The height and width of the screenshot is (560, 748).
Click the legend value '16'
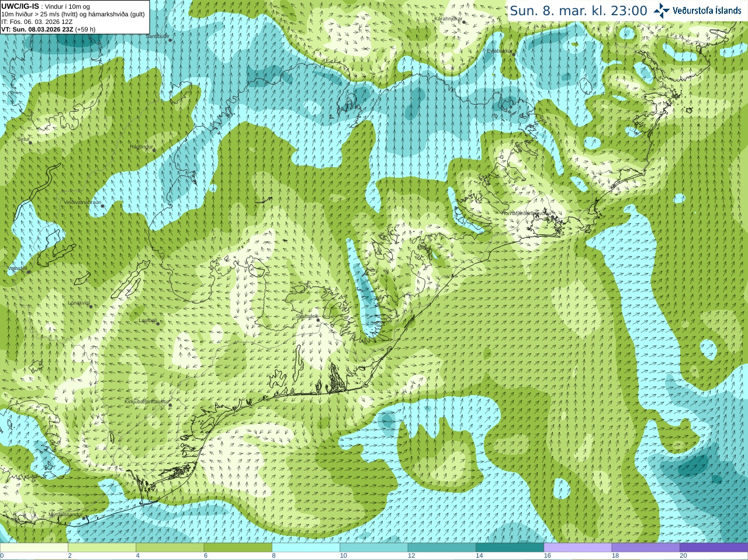[x=548, y=556]
